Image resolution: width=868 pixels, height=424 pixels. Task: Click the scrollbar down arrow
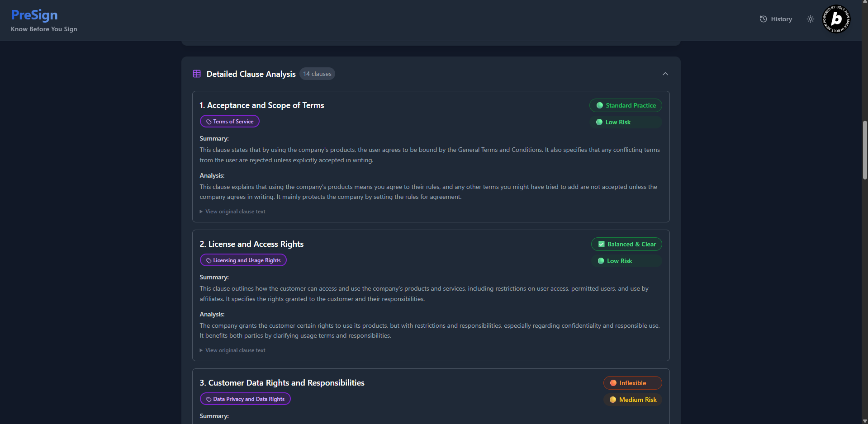coord(865,421)
